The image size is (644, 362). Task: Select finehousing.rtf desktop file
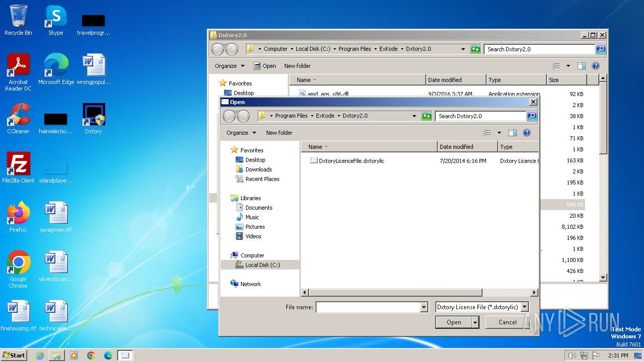coord(19,316)
